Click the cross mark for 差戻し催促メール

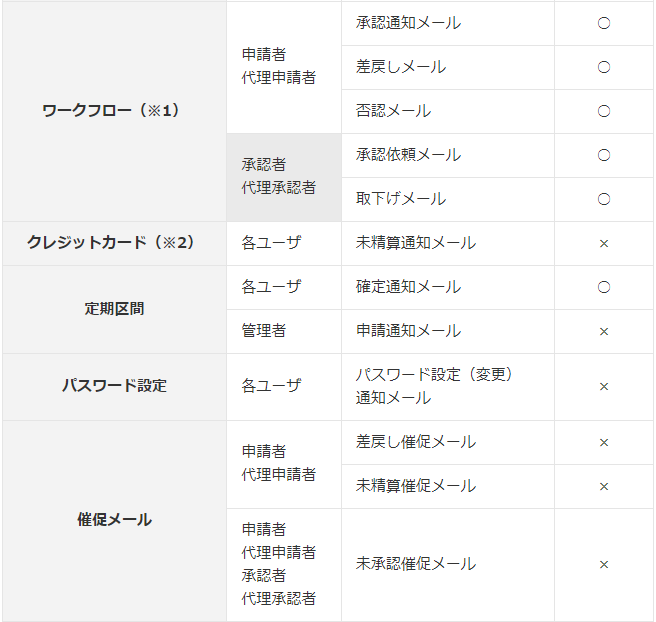pos(604,442)
